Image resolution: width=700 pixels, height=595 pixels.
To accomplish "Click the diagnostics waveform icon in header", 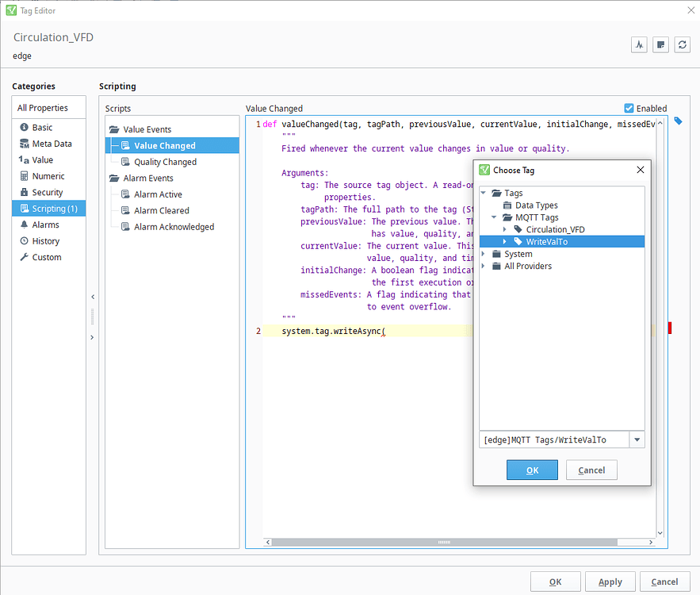I will 639,44.
